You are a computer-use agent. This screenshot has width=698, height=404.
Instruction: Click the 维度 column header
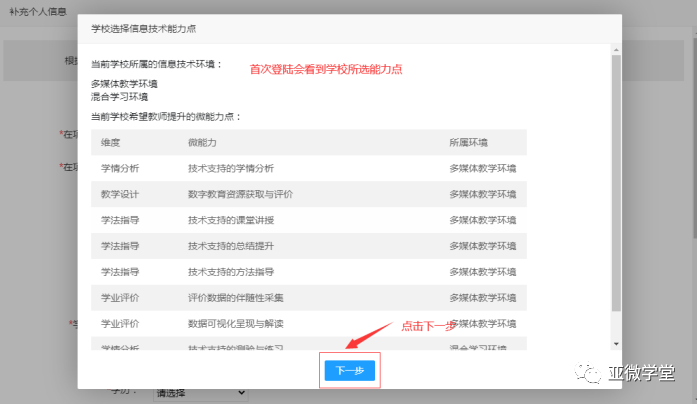110,142
